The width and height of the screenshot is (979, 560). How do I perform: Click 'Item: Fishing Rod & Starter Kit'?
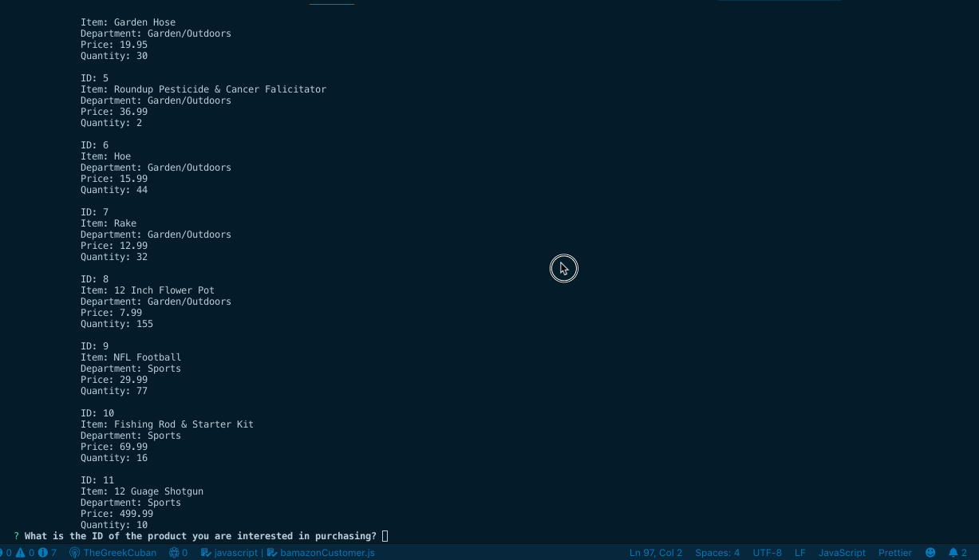pyautogui.click(x=167, y=424)
